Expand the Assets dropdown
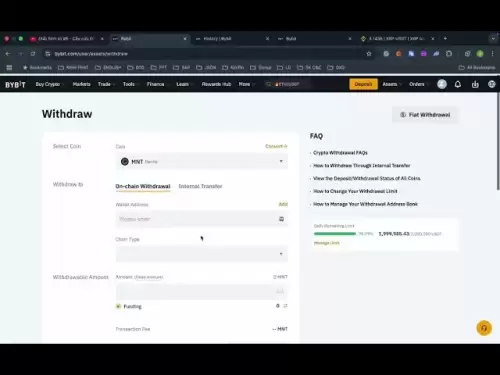This screenshot has height=375, width=500. 392,84
